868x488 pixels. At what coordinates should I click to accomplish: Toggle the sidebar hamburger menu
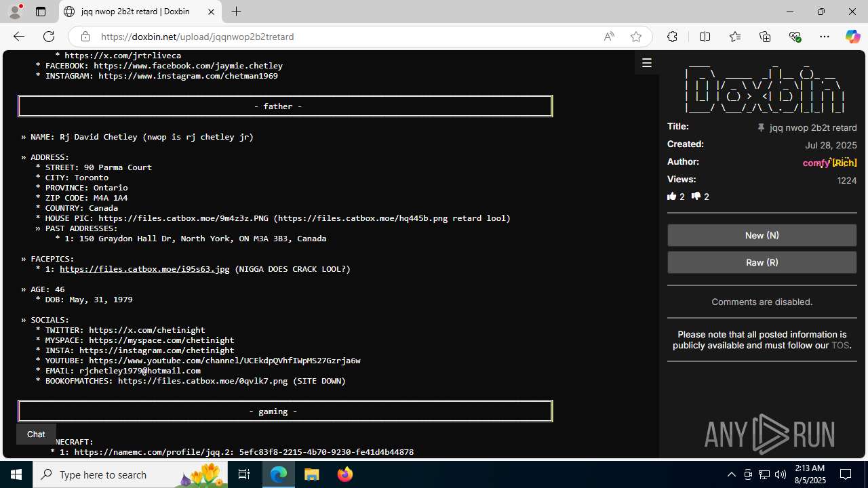pos(647,63)
